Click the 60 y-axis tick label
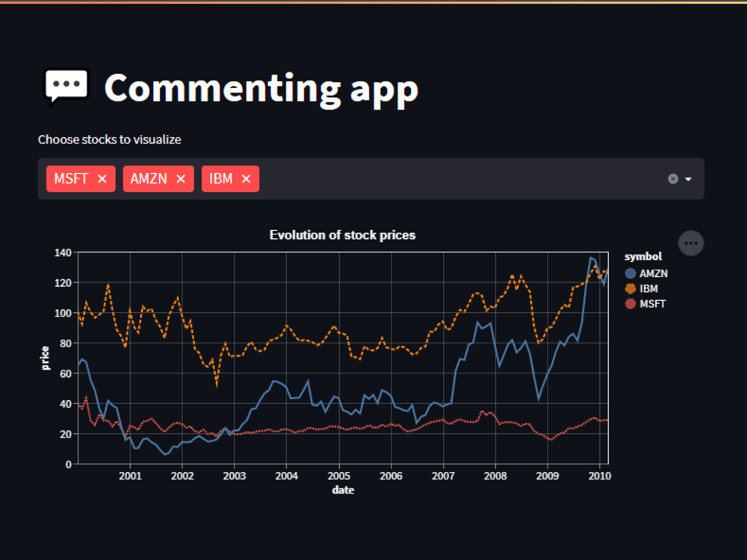Image resolution: width=747 pixels, height=560 pixels. [x=66, y=374]
